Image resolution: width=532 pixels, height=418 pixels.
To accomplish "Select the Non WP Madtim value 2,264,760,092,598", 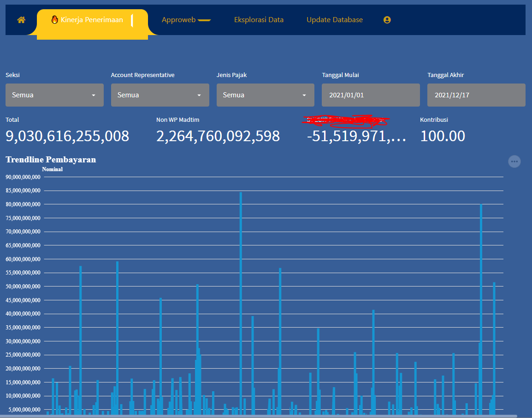I will (218, 136).
